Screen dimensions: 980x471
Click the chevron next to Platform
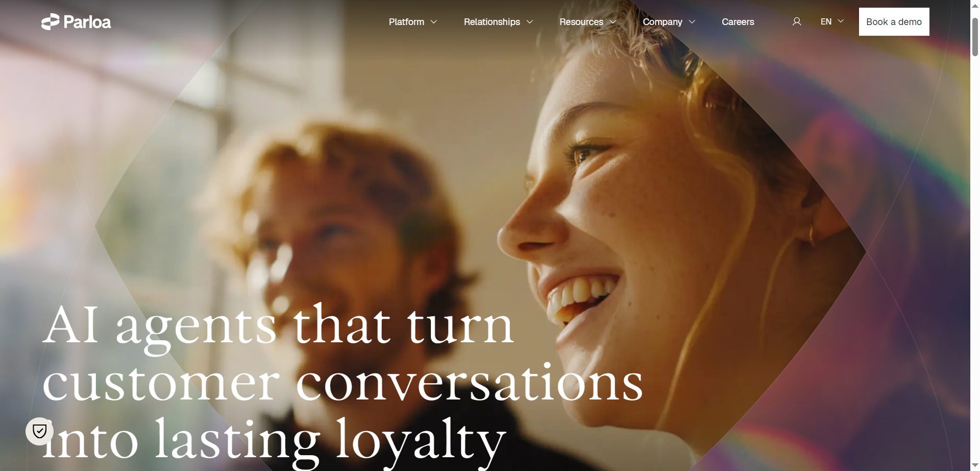tap(434, 22)
